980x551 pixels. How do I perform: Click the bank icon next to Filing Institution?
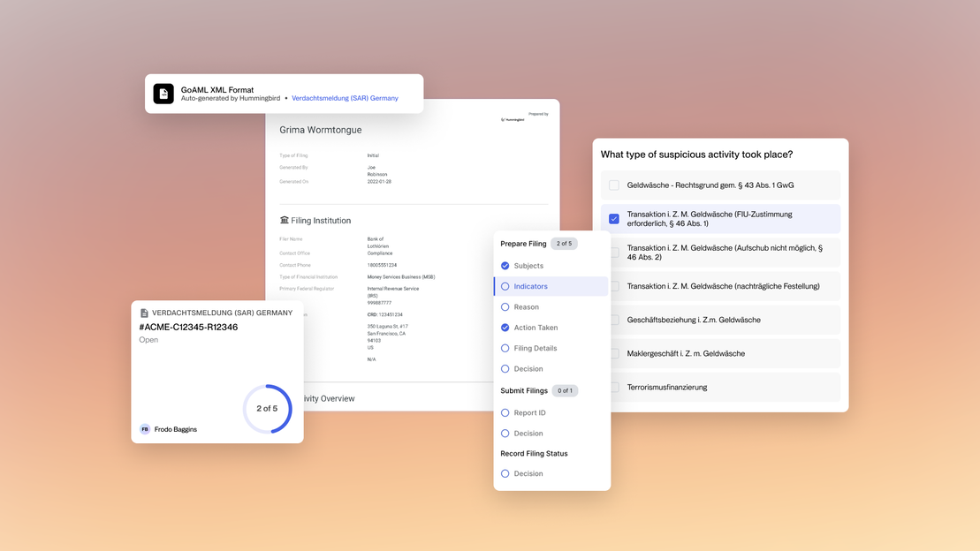pyautogui.click(x=285, y=221)
